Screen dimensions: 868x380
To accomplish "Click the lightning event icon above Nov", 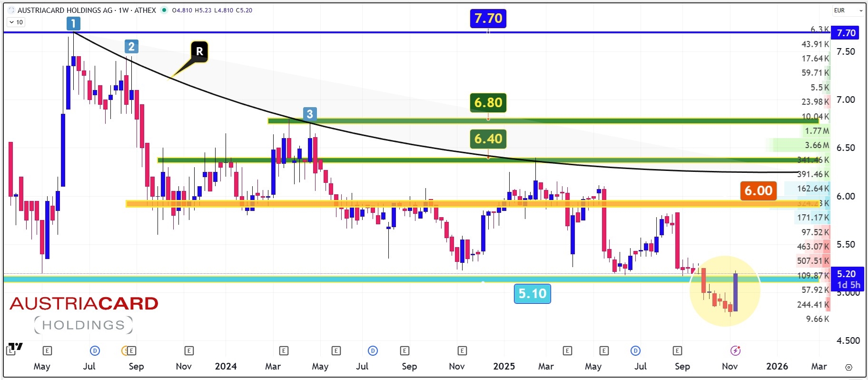I will (735, 351).
